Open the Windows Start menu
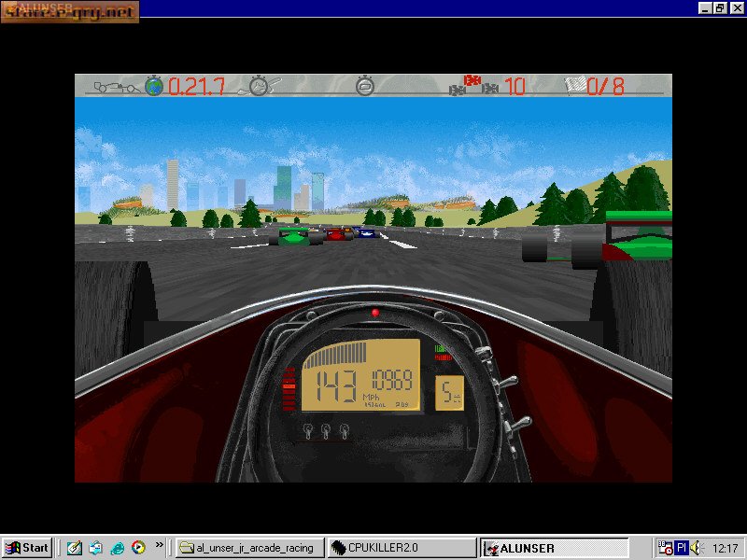This screenshot has height=560, width=747. (x=27, y=548)
